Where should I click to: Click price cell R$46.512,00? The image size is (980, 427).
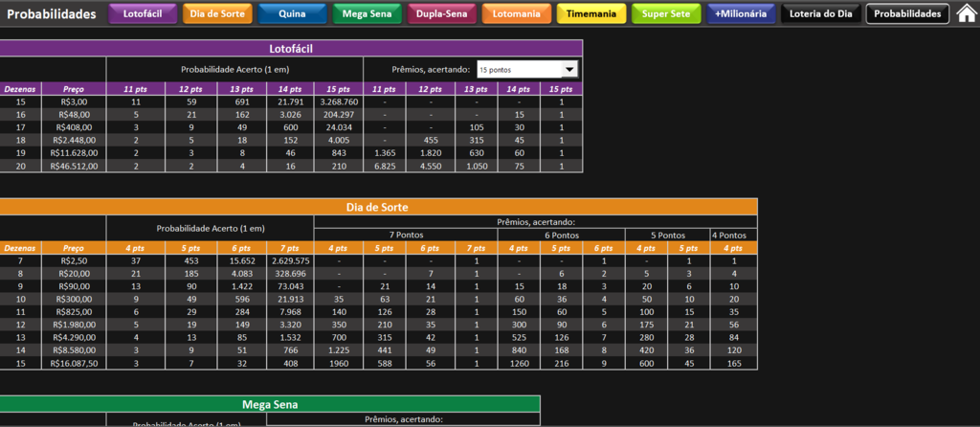pyautogui.click(x=74, y=166)
